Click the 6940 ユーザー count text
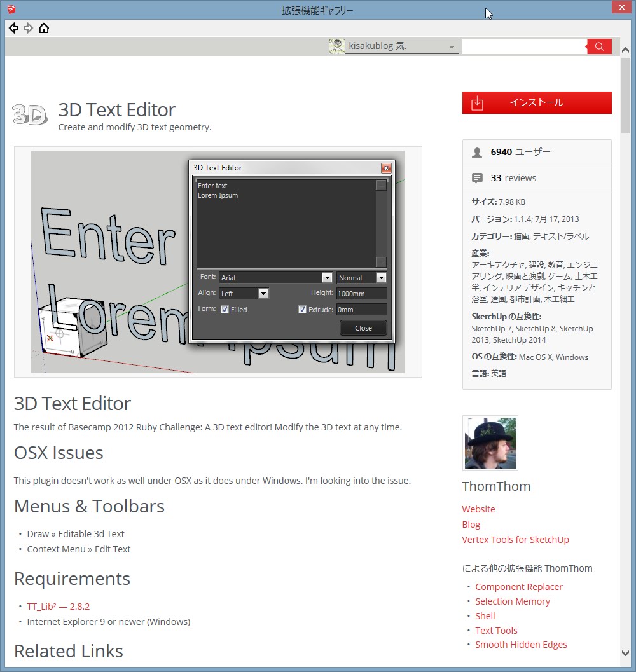Viewport: 636px width, 672px height. (521, 152)
